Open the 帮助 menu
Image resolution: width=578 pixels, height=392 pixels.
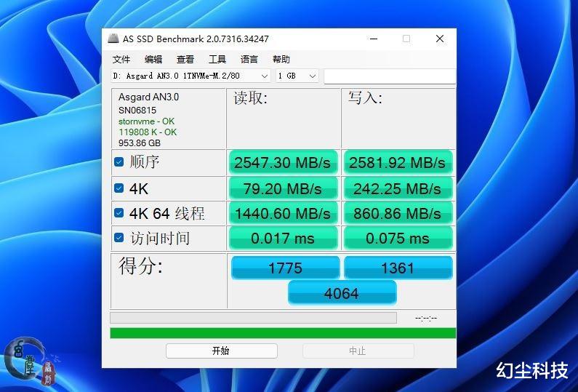[x=281, y=60]
